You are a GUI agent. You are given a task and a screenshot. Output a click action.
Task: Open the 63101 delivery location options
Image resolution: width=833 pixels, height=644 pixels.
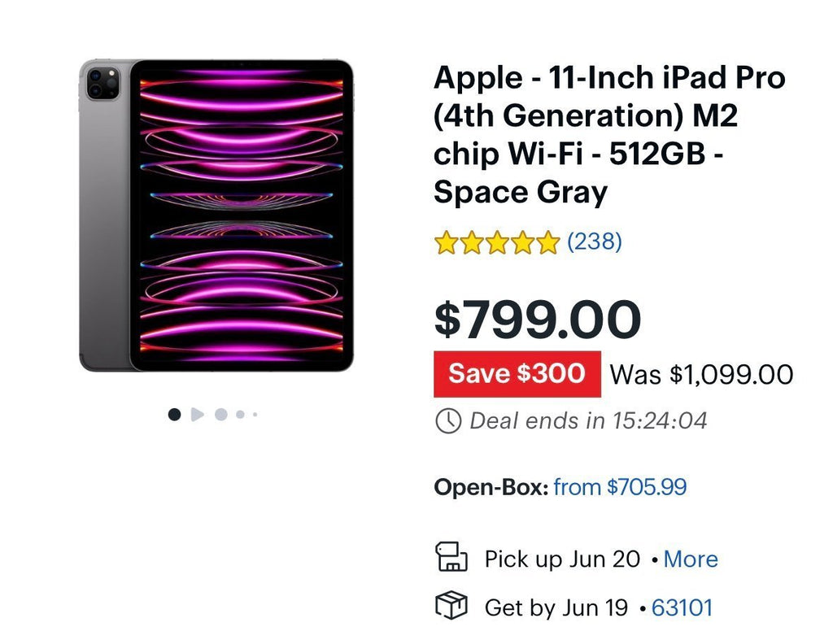click(x=682, y=607)
